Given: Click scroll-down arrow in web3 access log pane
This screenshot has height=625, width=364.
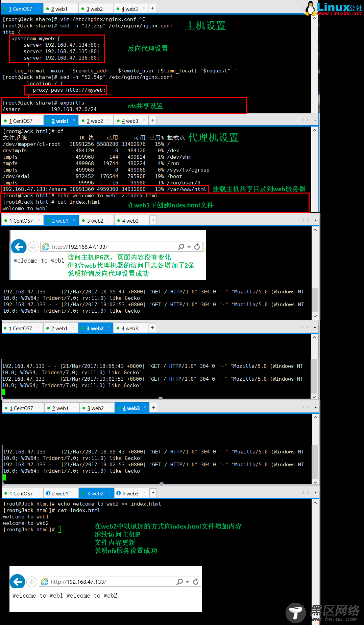Looking at the screenshot, I should [x=315, y=482].
